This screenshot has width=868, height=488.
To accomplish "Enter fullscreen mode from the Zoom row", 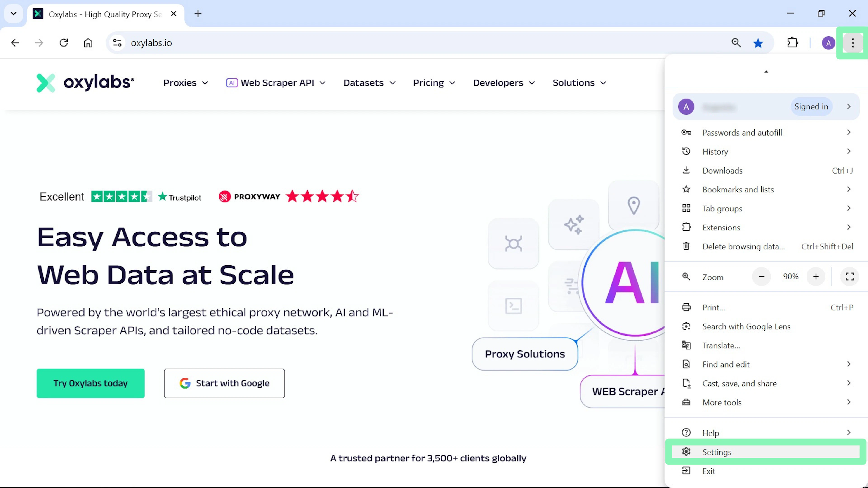I will 850,277.
